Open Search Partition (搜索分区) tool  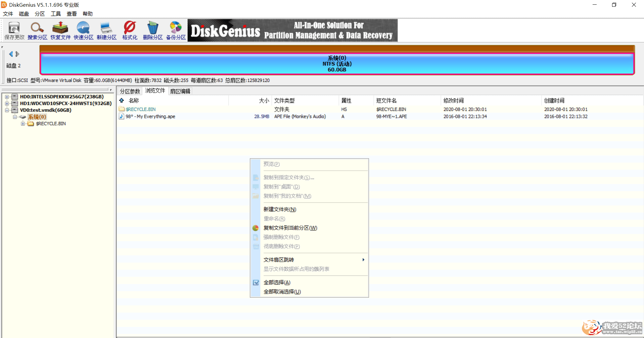(37, 30)
